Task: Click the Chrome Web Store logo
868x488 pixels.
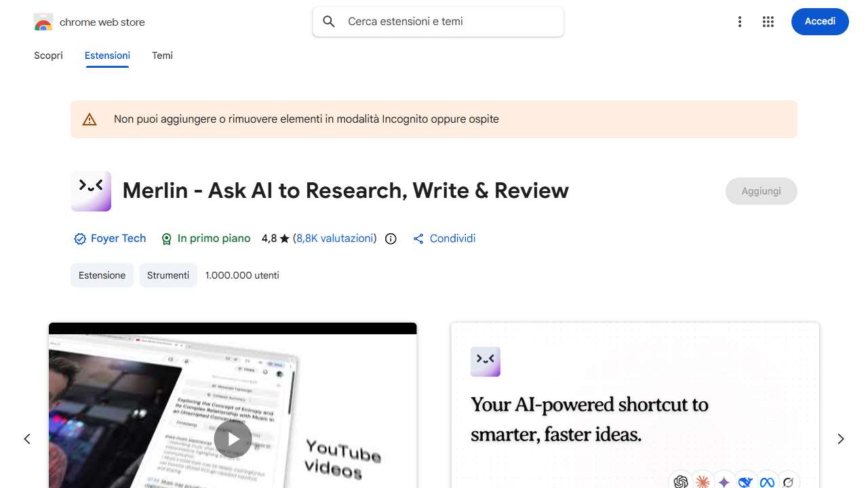Action: (43, 21)
